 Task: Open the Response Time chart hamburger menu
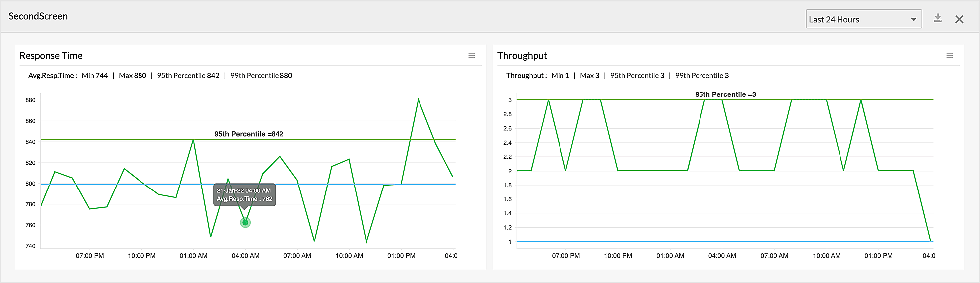tap(472, 56)
